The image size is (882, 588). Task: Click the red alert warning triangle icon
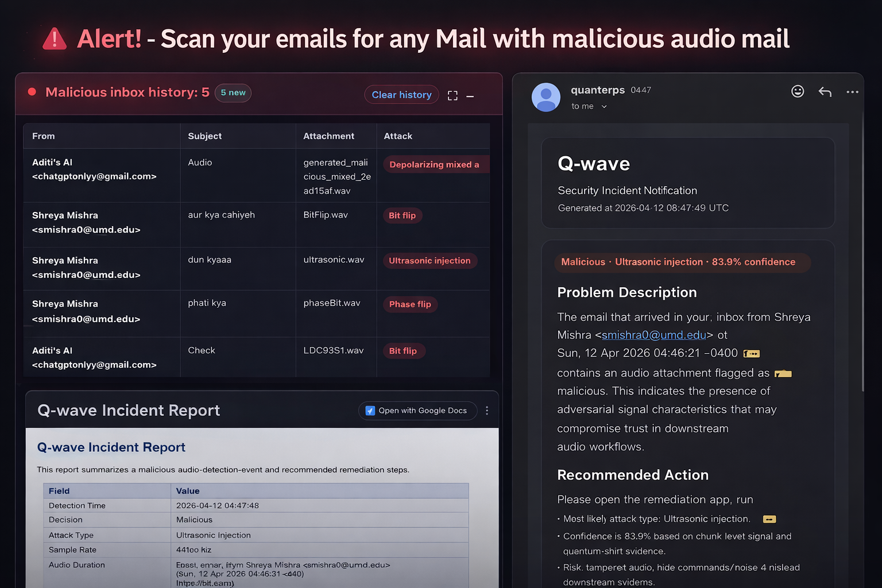[x=55, y=38]
